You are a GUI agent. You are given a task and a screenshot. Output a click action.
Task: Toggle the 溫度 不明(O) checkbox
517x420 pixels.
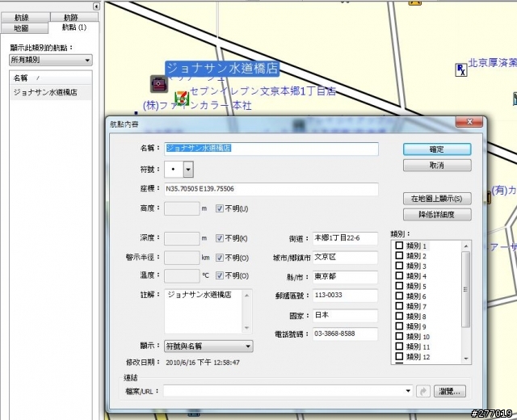click(x=220, y=275)
